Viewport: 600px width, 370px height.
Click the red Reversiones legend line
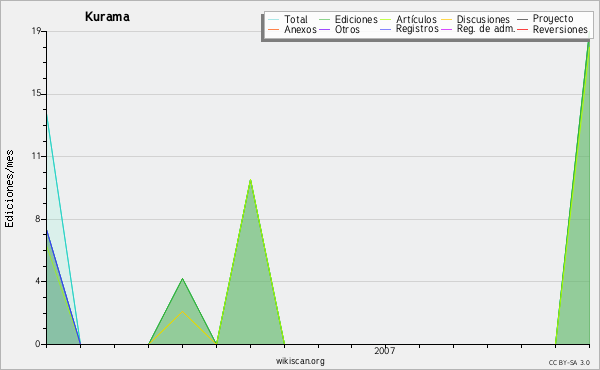pyautogui.click(x=523, y=29)
